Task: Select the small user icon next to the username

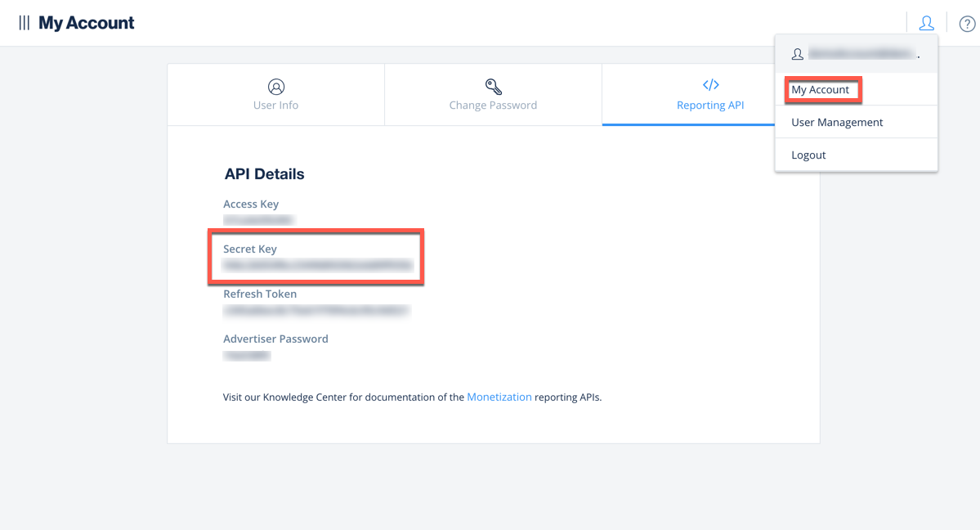Action: click(797, 54)
